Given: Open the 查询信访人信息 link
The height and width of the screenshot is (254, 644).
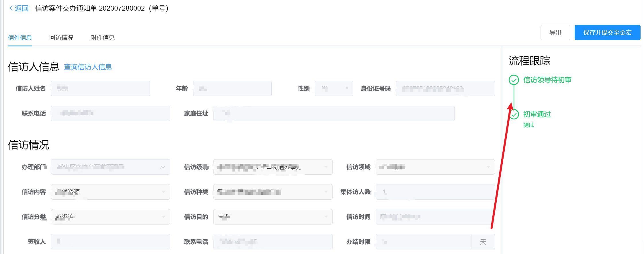Looking at the screenshot, I should (x=88, y=67).
